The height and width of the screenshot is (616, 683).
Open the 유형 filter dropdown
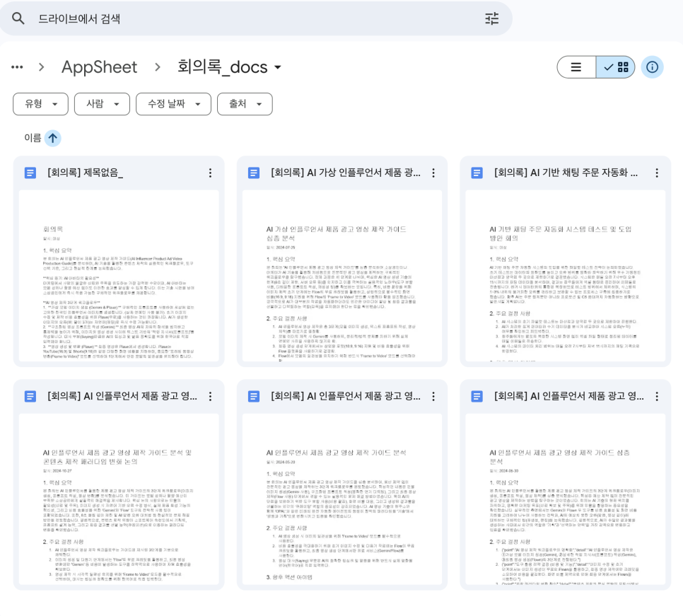click(40, 104)
